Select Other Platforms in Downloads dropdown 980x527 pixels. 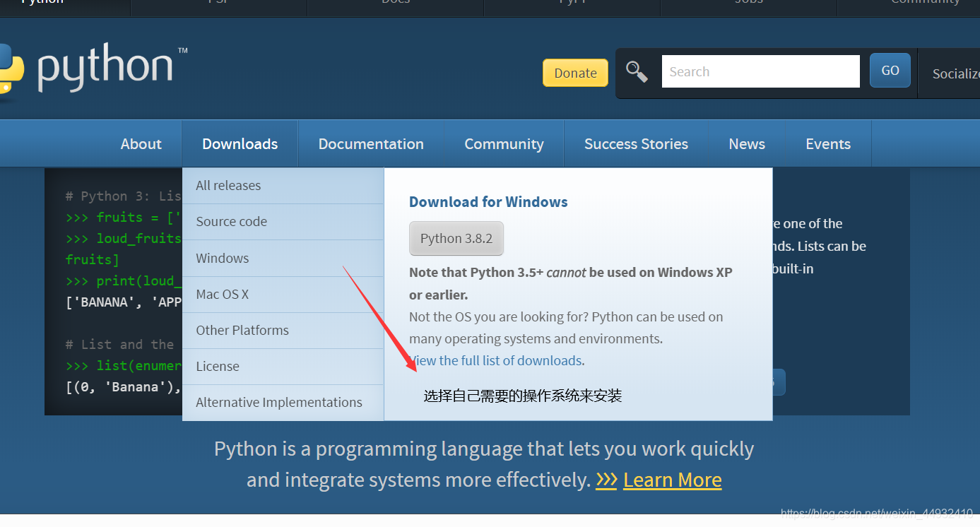click(283, 330)
